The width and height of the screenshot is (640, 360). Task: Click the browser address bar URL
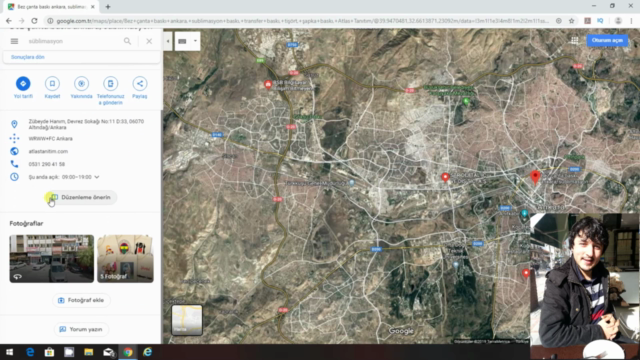click(302, 21)
